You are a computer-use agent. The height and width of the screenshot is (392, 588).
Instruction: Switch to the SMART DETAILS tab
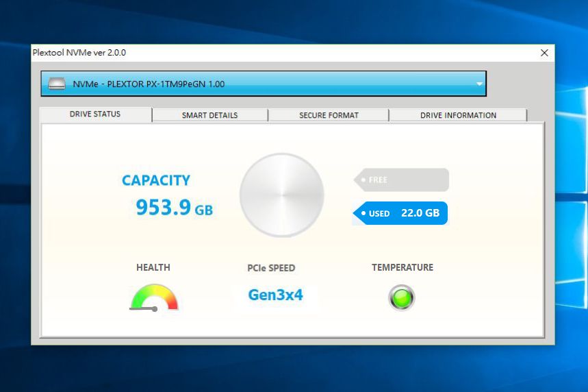[x=210, y=115]
